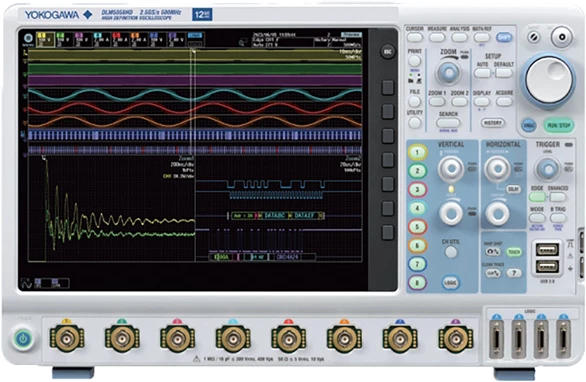Tap the AUTO setup button
This screenshot has width=586, height=382.
click(x=482, y=73)
